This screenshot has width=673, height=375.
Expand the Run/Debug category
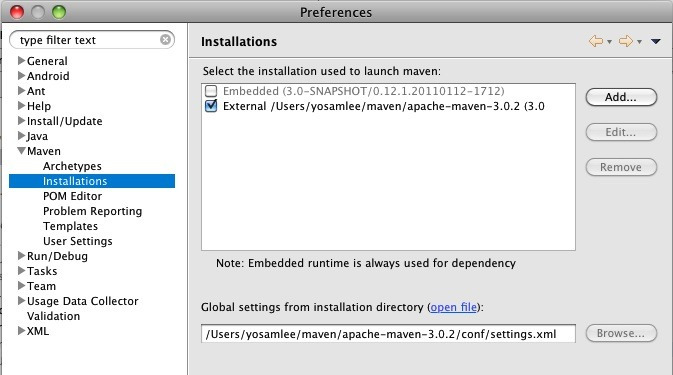[21, 256]
